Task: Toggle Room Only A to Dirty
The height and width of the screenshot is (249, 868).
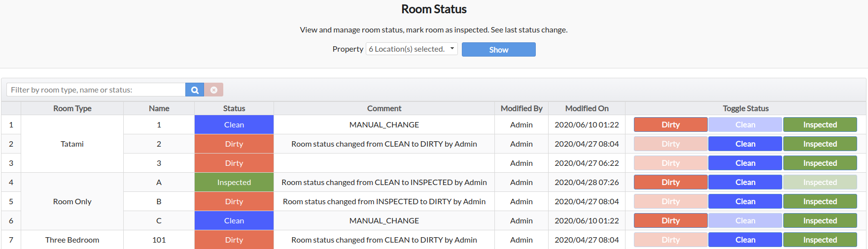Action: click(x=670, y=183)
